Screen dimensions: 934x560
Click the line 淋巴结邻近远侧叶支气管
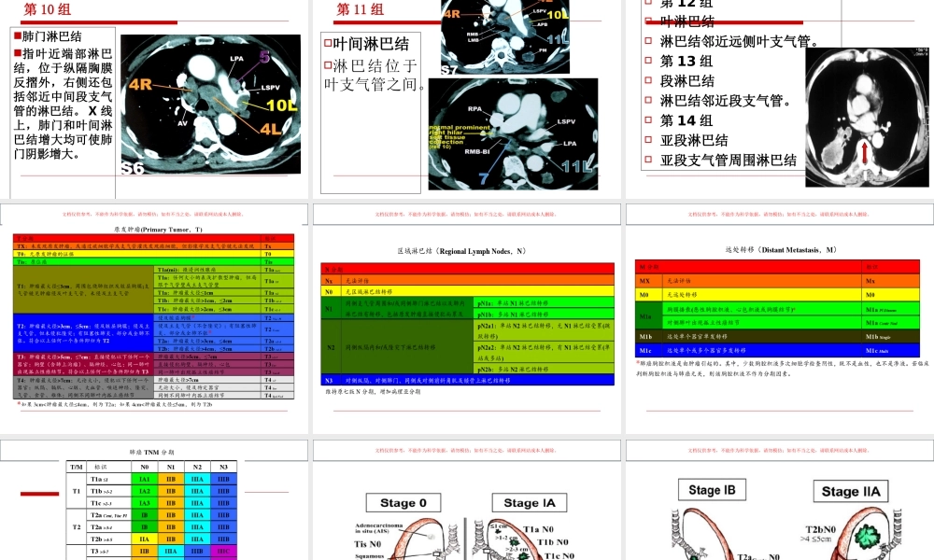739,41
